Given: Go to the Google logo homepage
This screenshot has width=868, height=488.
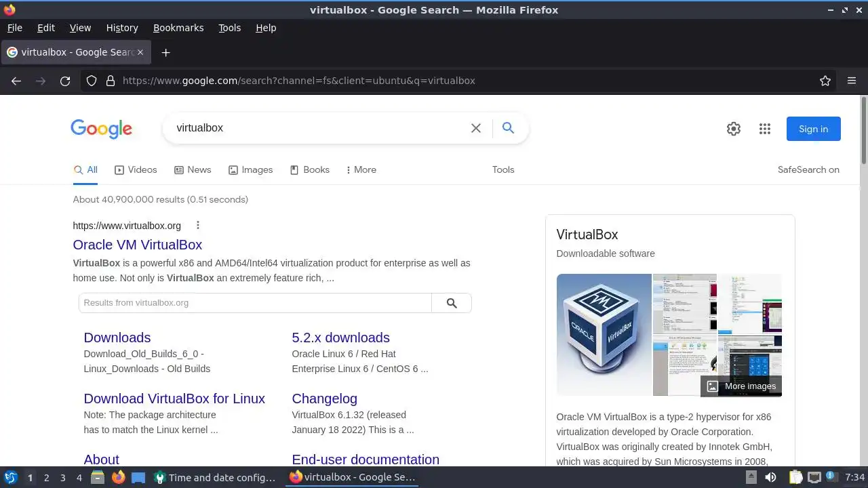Looking at the screenshot, I should [101, 129].
